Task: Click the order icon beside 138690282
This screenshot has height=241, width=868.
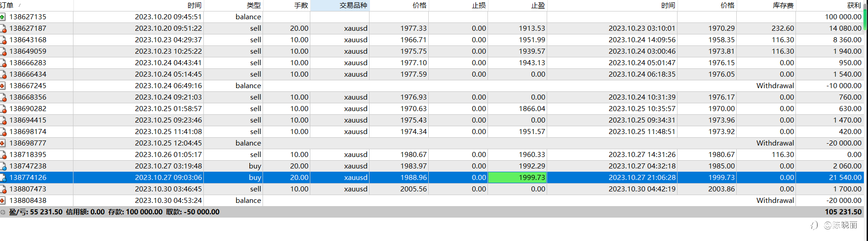Action: tap(3, 109)
